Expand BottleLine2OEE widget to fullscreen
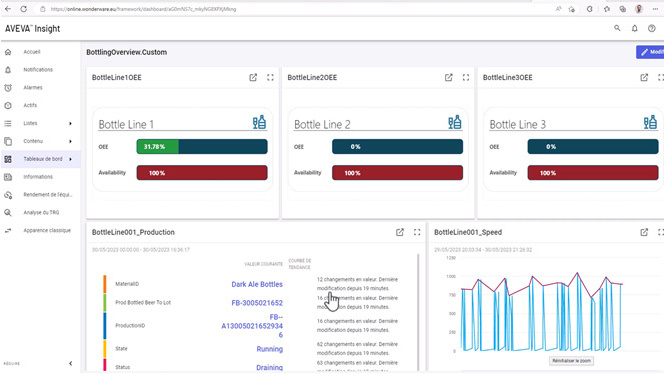The image size is (664, 374). click(x=466, y=78)
